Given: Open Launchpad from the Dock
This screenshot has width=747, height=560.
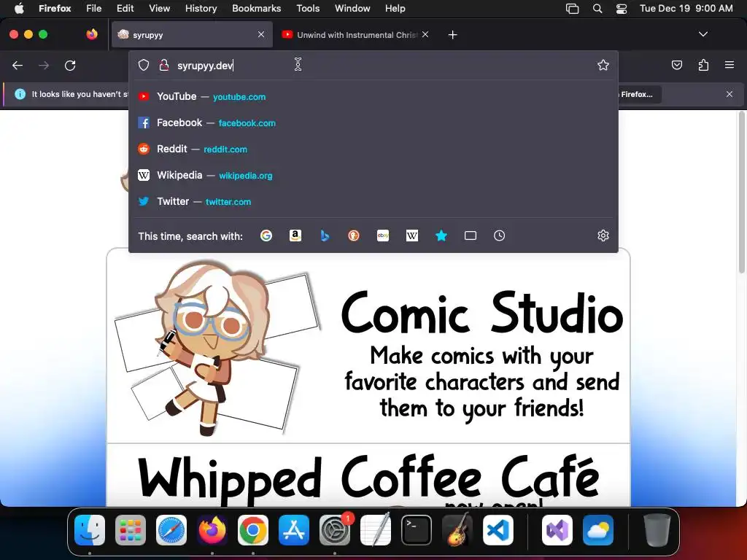Looking at the screenshot, I should [131, 530].
